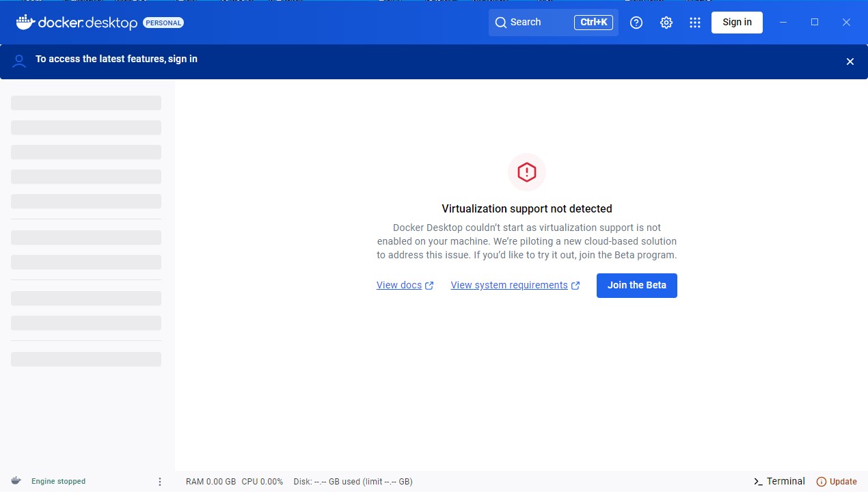The image size is (868, 492).
Task: Click the Disk usage readout
Action: (x=353, y=482)
